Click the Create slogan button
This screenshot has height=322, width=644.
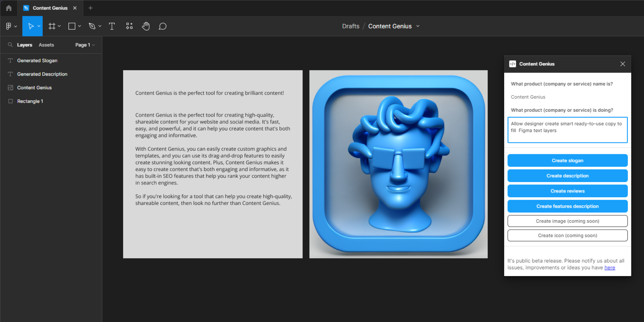[x=568, y=160]
